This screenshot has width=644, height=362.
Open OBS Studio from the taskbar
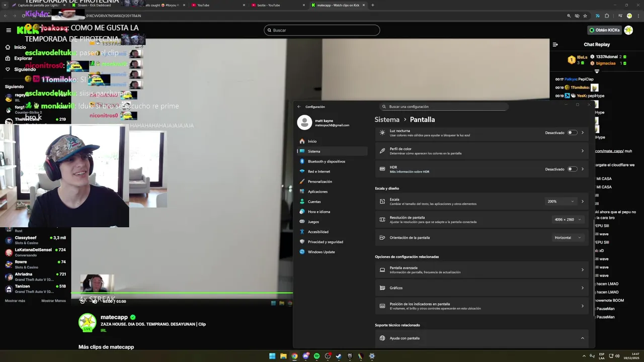(x=328, y=356)
